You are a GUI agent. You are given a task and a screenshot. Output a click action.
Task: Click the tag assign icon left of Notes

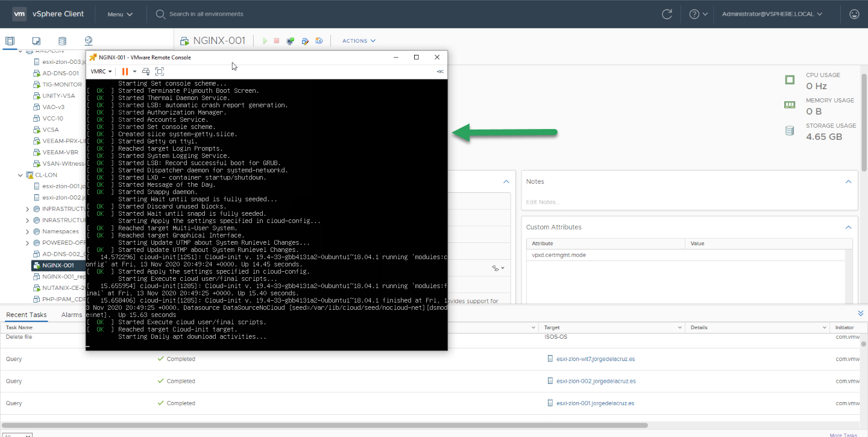pos(498,268)
